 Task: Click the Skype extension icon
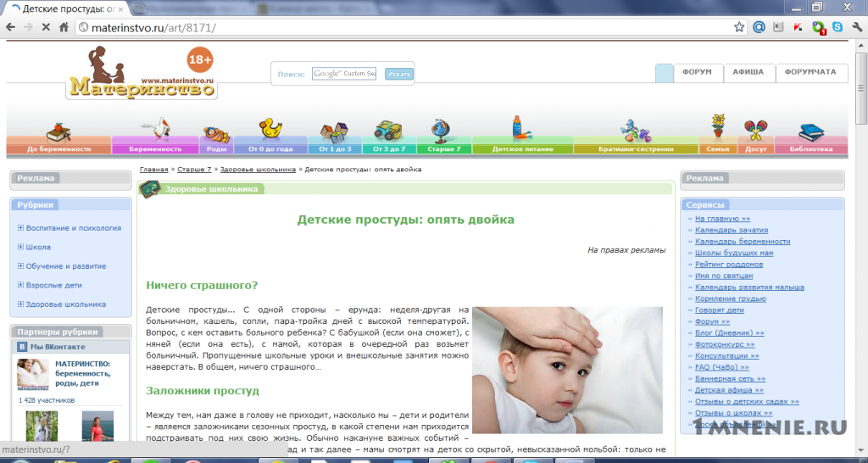click(837, 27)
